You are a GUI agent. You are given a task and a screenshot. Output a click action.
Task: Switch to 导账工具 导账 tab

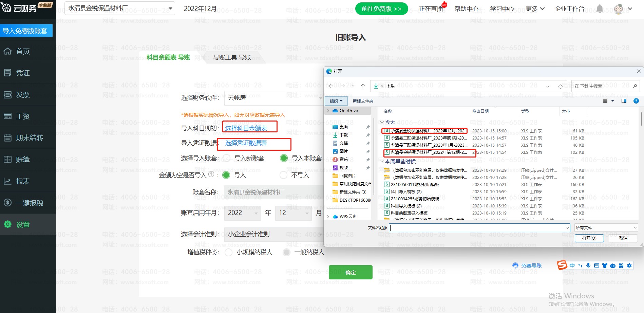(232, 57)
